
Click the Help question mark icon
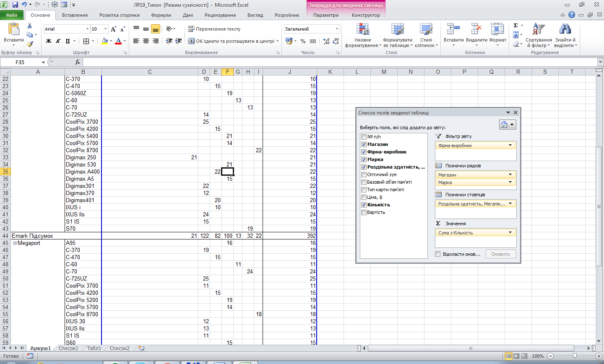click(x=572, y=15)
